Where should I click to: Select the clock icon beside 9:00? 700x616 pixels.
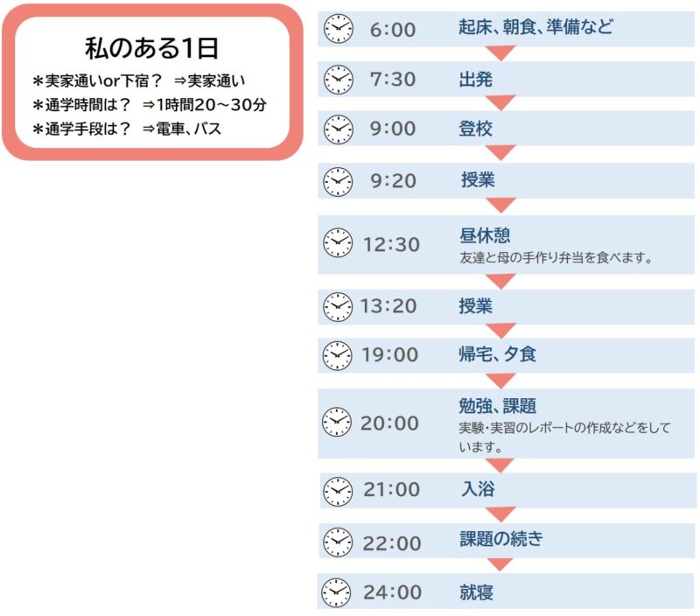click(x=338, y=129)
